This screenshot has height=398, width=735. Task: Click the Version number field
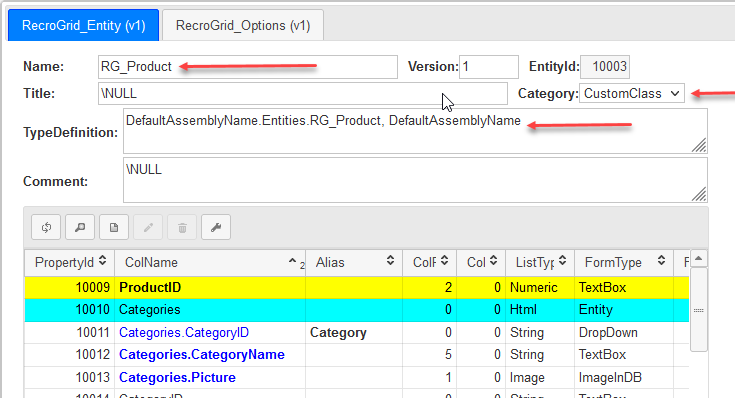489,67
